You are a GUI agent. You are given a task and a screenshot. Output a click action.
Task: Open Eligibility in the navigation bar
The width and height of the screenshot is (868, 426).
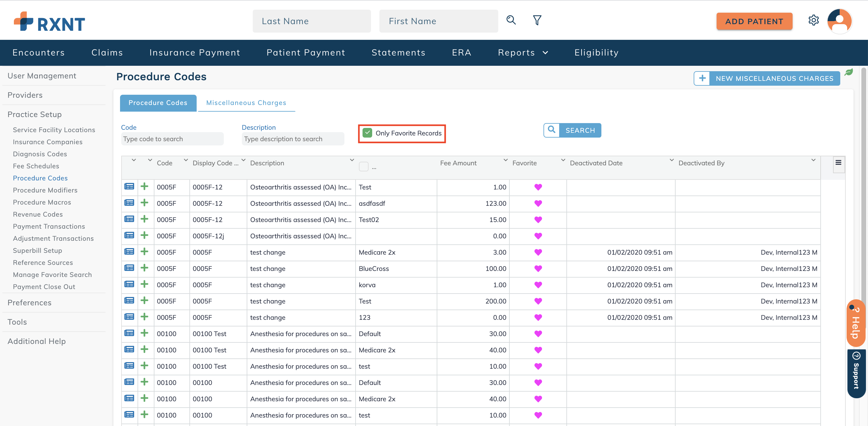pos(597,52)
